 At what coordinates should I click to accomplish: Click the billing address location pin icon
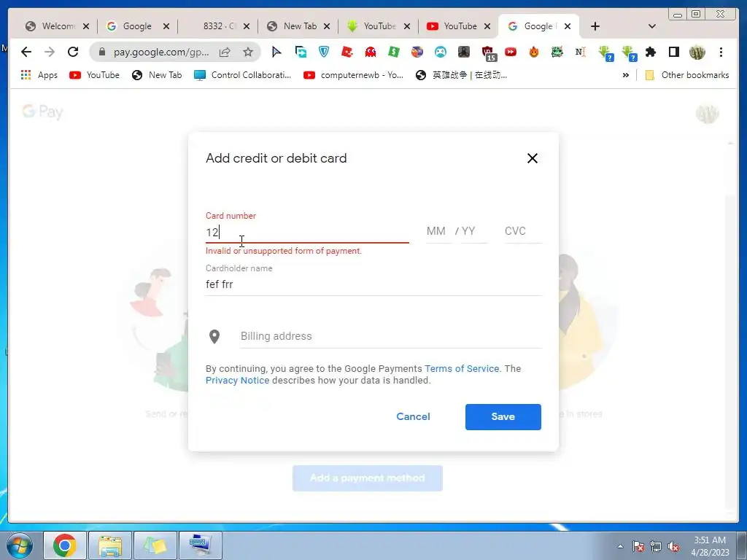point(214,336)
